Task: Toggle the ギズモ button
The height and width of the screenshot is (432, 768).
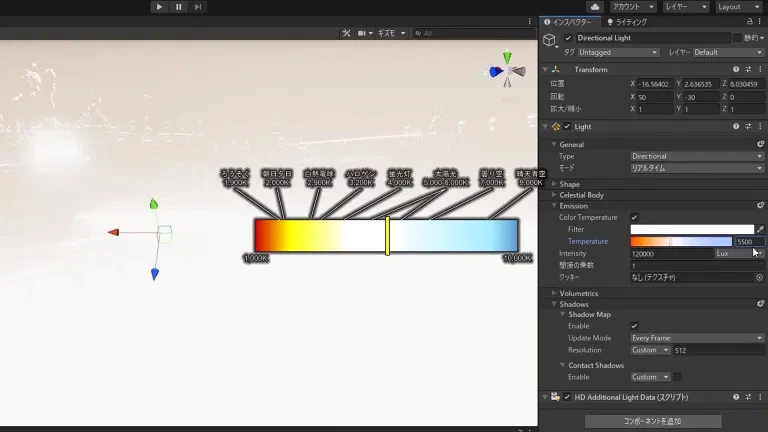Action: [386, 33]
